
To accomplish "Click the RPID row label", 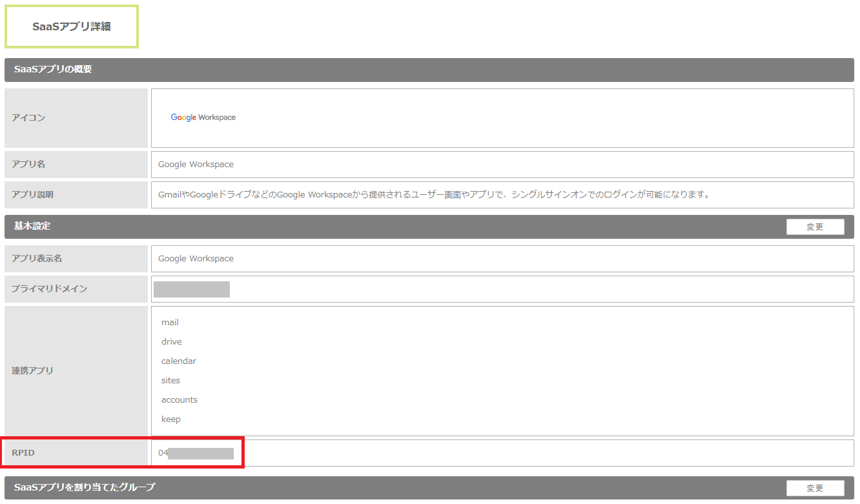I will (23, 453).
